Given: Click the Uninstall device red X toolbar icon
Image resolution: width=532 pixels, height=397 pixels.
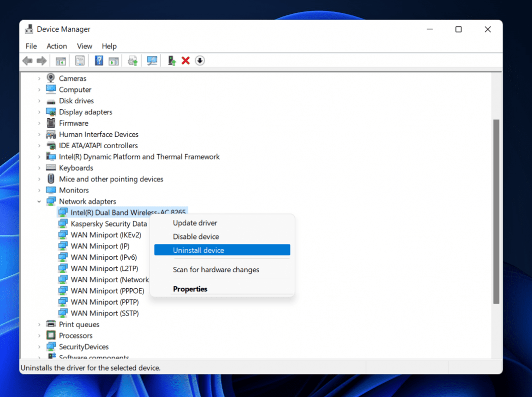Looking at the screenshot, I should tap(185, 60).
